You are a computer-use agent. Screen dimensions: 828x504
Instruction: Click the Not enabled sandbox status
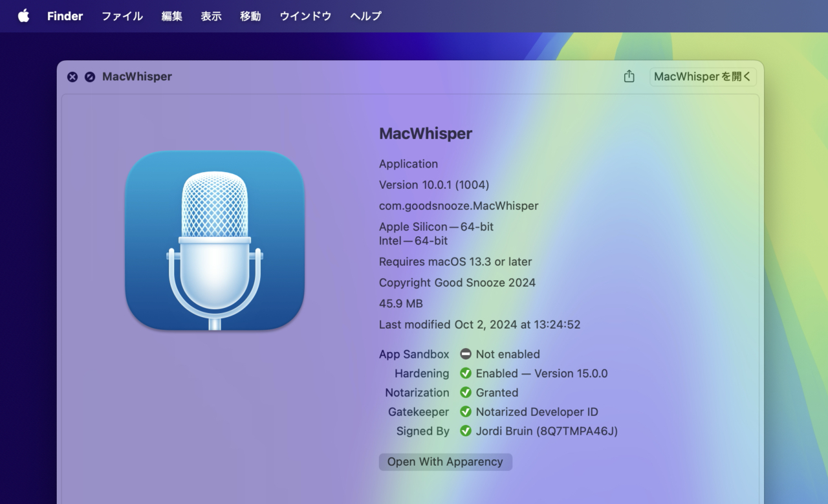(508, 355)
